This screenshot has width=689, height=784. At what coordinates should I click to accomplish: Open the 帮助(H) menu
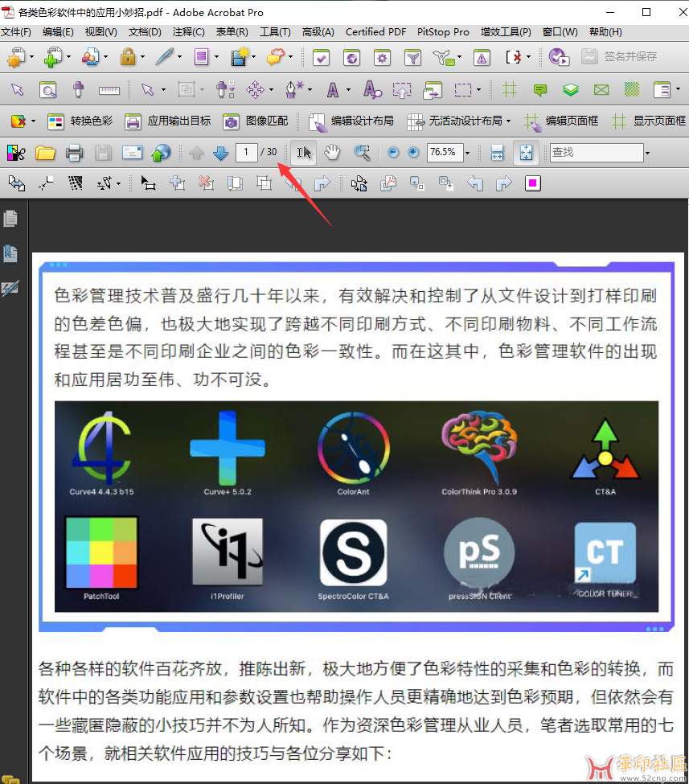click(605, 32)
